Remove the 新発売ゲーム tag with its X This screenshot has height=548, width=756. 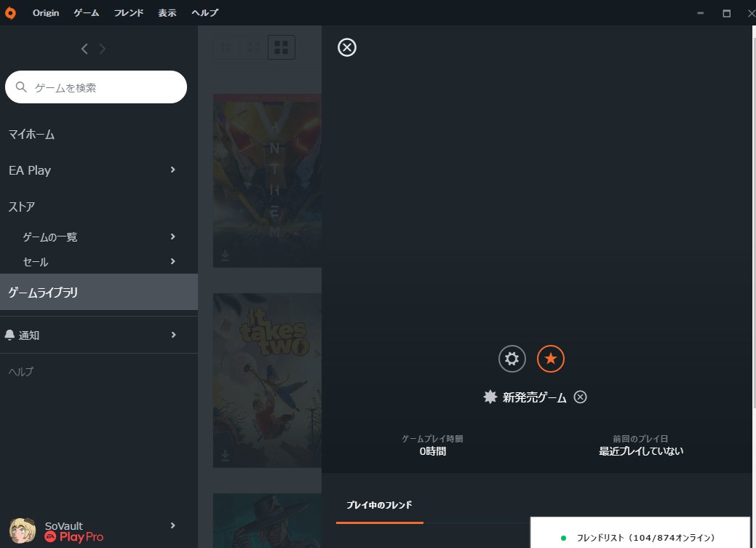tap(580, 397)
